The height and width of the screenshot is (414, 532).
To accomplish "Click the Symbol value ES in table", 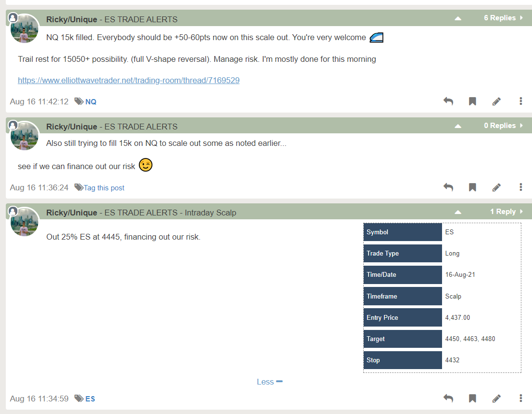I will 449,232.
